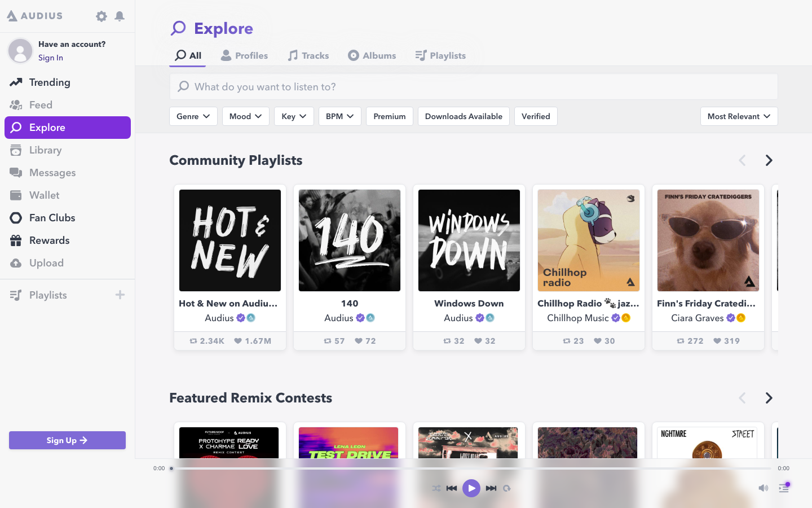The width and height of the screenshot is (812, 508).
Task: View reposts count 2.34K on Hot & New
Action: coord(207,341)
